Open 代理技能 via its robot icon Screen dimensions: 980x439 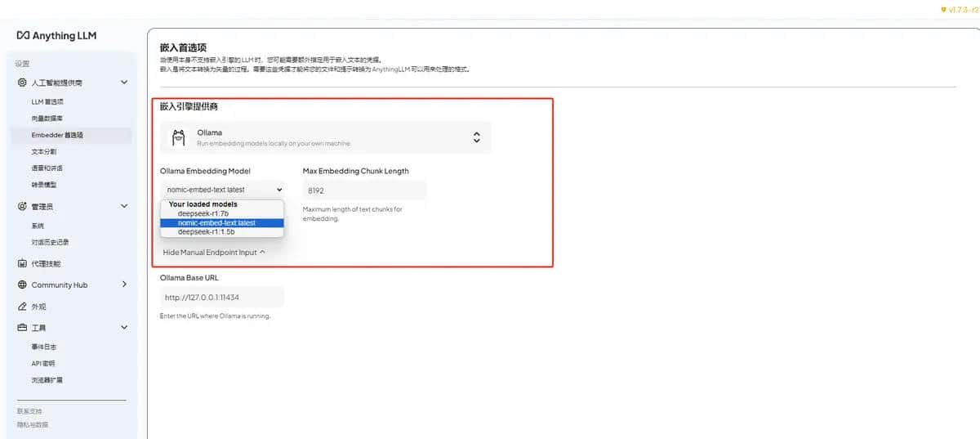click(x=22, y=264)
